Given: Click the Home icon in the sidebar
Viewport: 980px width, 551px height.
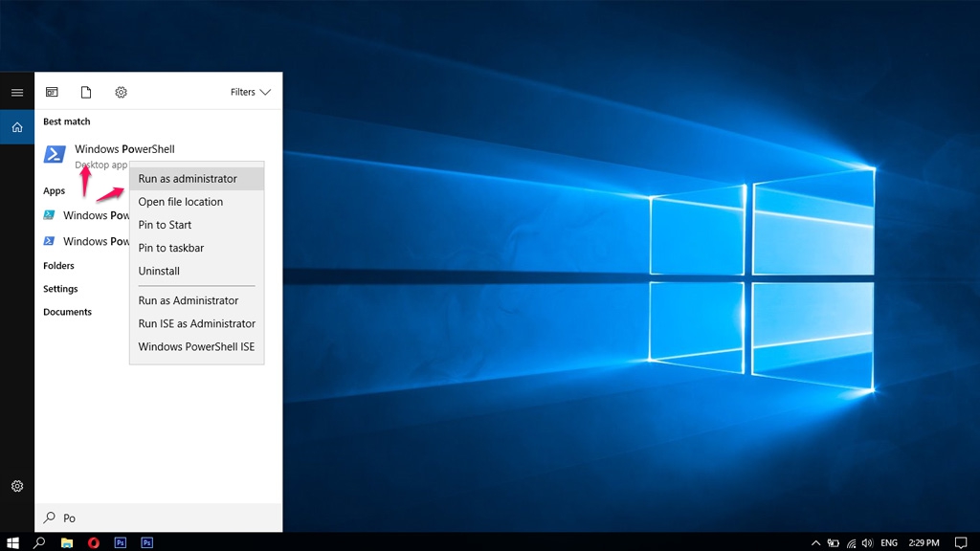Looking at the screenshot, I should (17, 127).
